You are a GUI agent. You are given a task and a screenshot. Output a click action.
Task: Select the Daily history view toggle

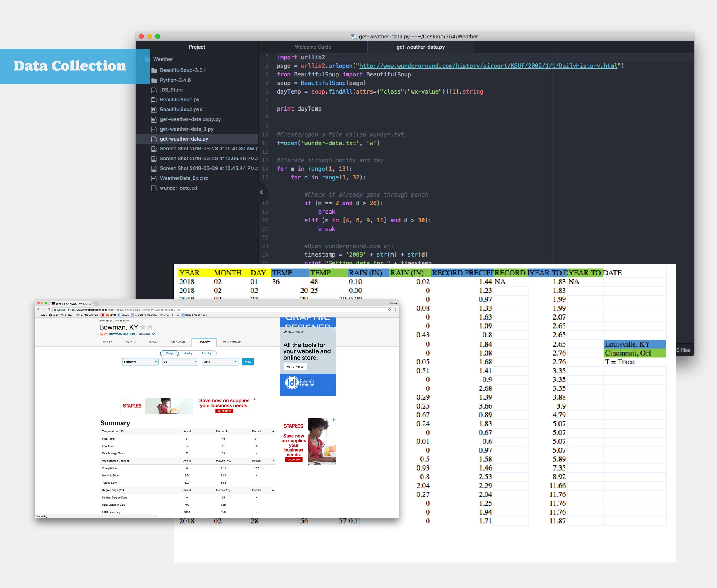tap(169, 353)
